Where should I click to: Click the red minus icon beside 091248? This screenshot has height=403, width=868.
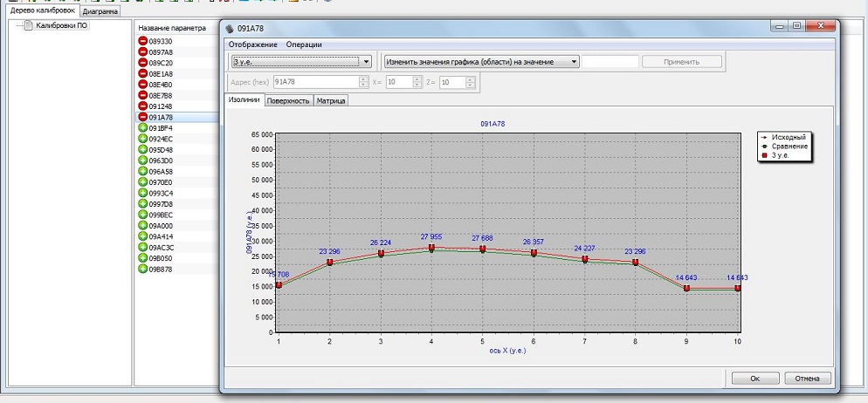coord(143,106)
